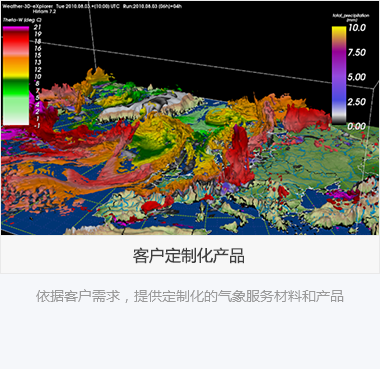Select the 5.00 precipitation scale label

coord(356,77)
